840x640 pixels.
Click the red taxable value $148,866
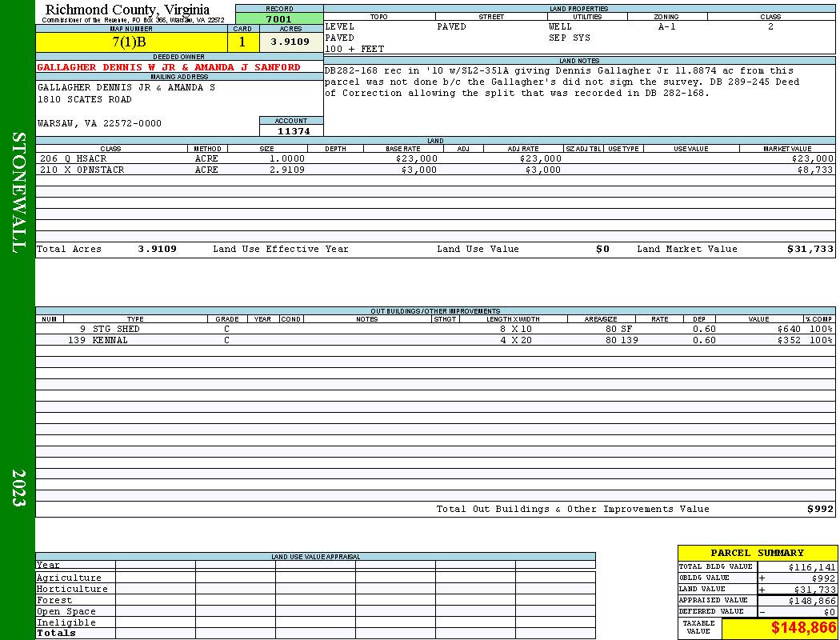coord(803,628)
